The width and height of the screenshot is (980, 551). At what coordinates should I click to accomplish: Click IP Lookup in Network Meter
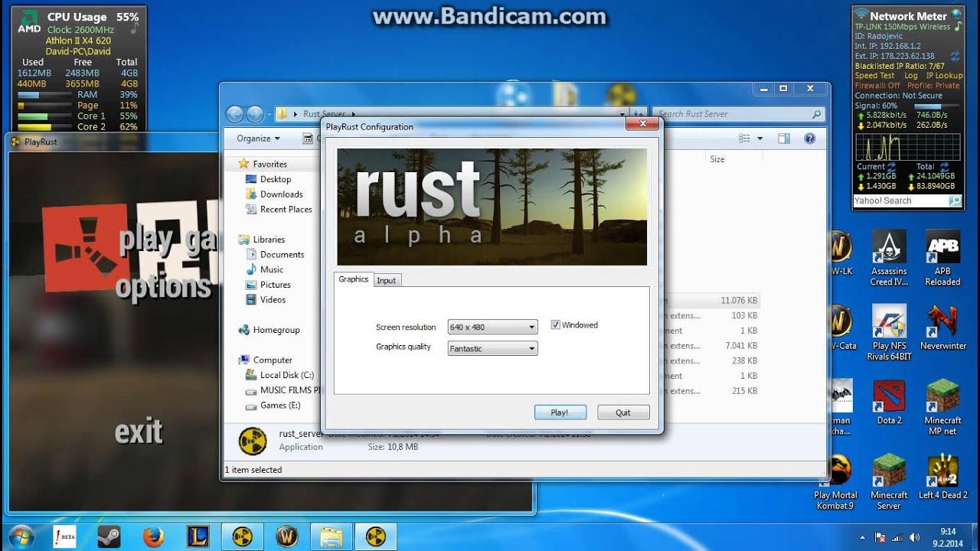pos(944,76)
